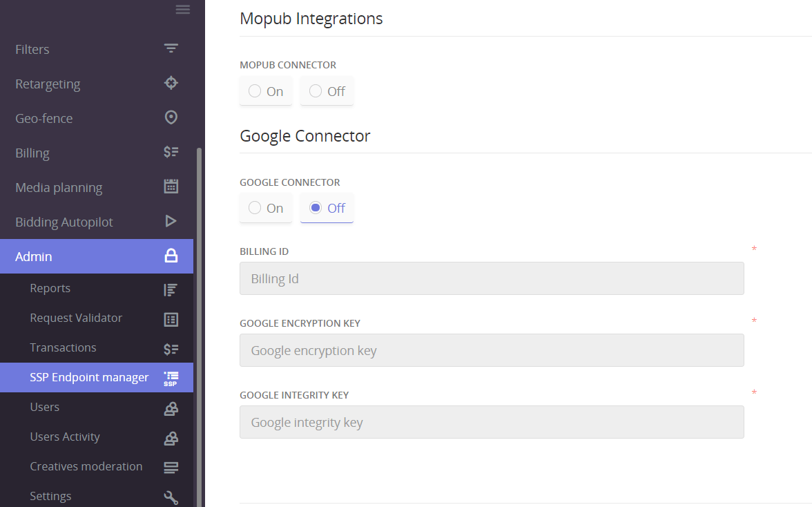This screenshot has height=507, width=812.
Task: Turn Mopub Connector On
Action: 266,91
